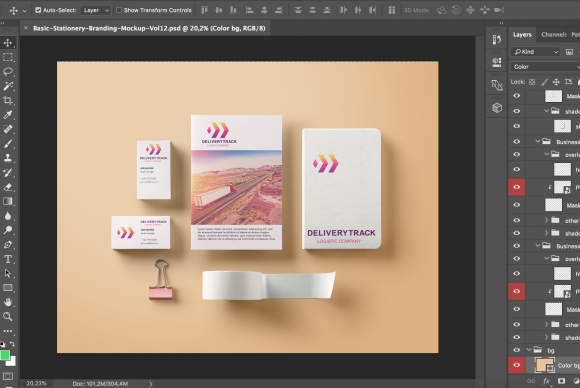
Task: Select the Clone Stamp tool
Action: pos(8,158)
